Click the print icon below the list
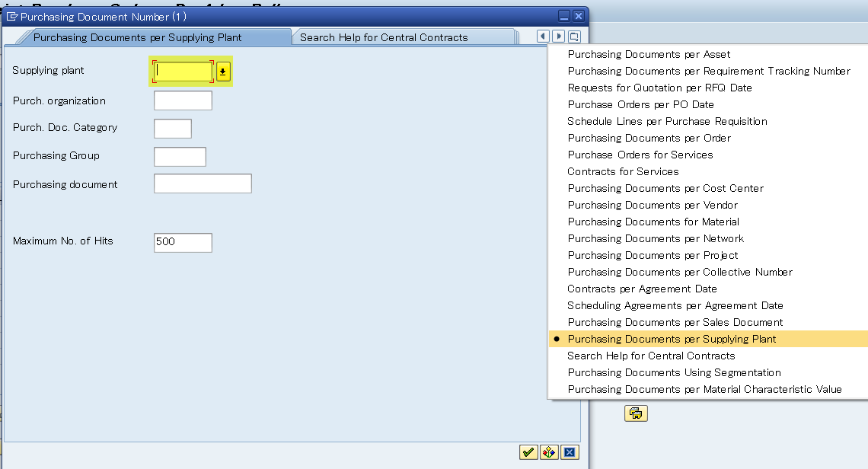 636,413
